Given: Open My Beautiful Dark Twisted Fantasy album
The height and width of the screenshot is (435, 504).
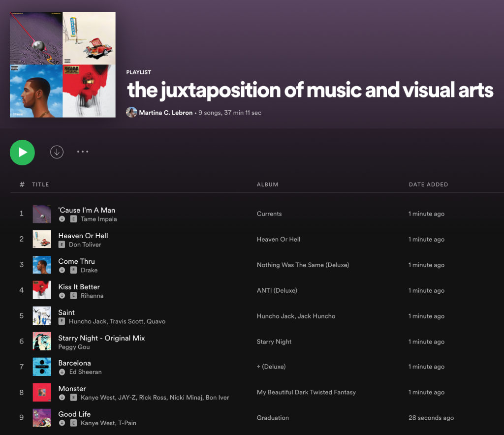Looking at the screenshot, I should pyautogui.click(x=306, y=392).
